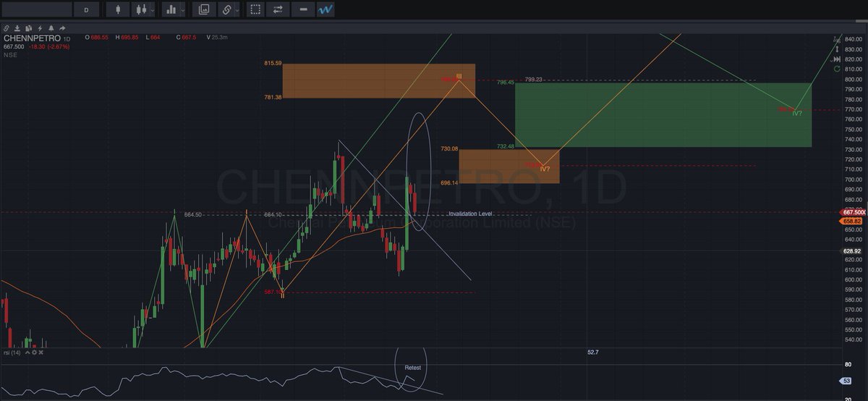
Task: Click the 696.14 price label
Action: tap(449, 183)
